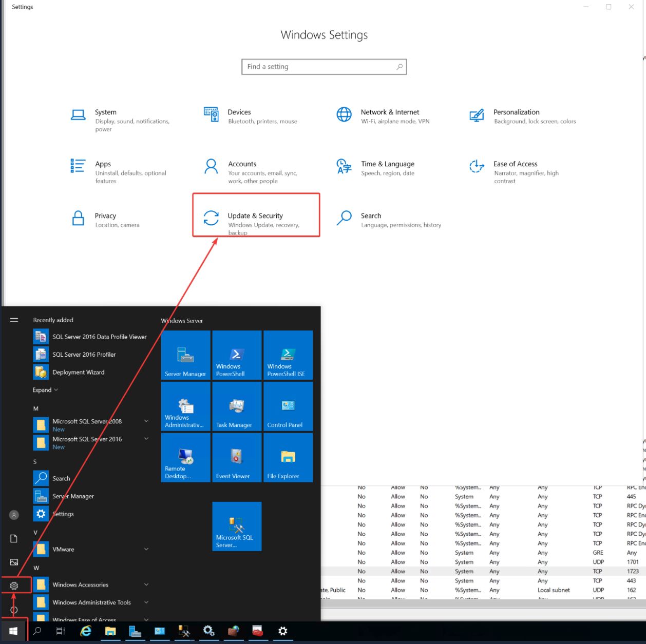
Task: Open the Devices settings category
Action: coord(251,116)
